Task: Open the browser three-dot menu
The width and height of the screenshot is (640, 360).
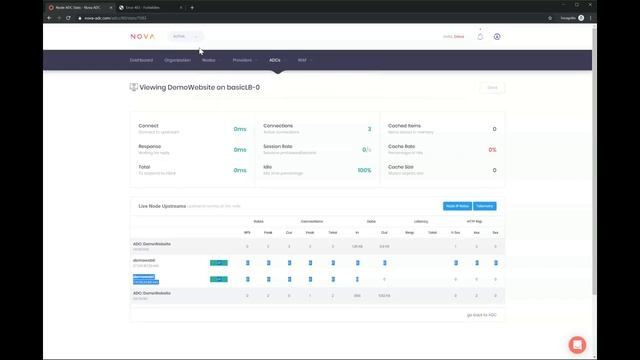Action: (590, 18)
